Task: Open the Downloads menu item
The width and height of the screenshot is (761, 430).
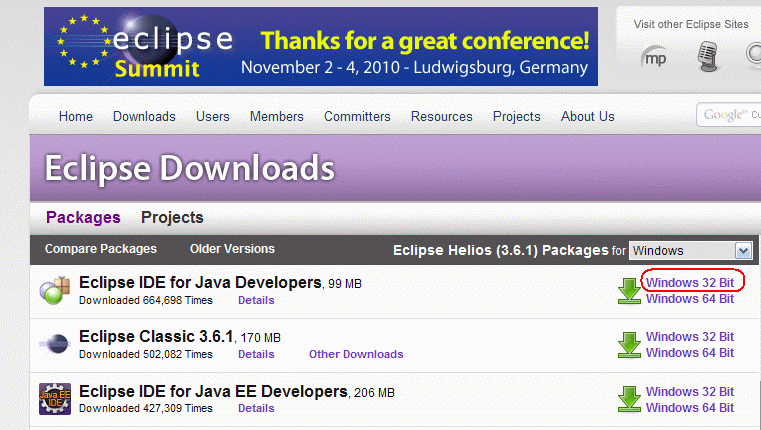Action: (x=144, y=116)
